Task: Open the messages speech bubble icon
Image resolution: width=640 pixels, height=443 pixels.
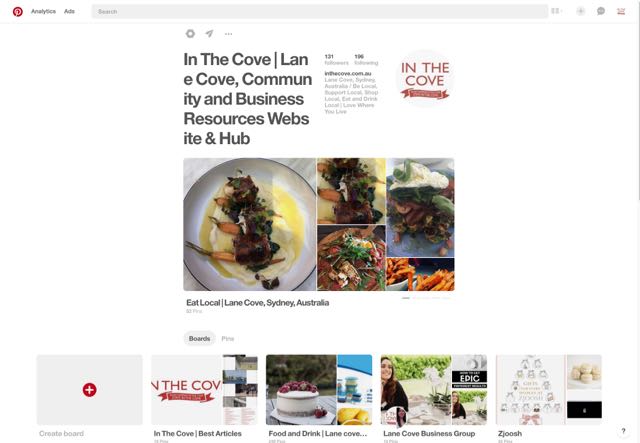Action: pos(601,11)
